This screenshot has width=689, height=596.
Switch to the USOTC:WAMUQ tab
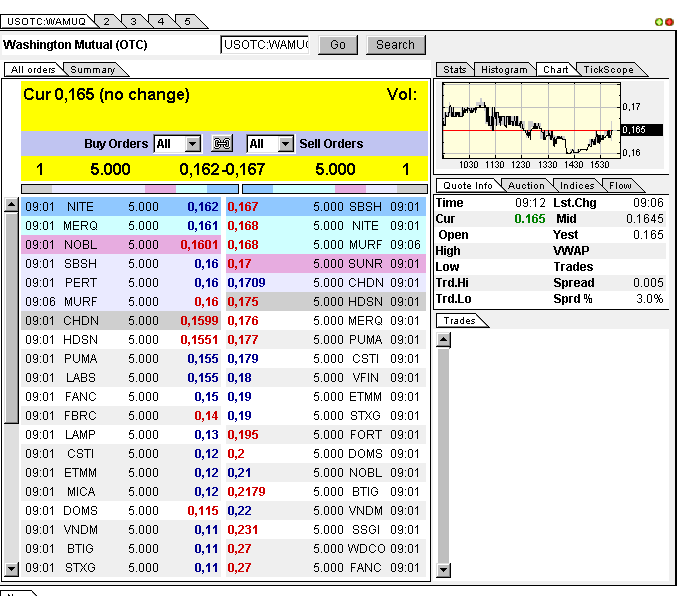pos(47,22)
